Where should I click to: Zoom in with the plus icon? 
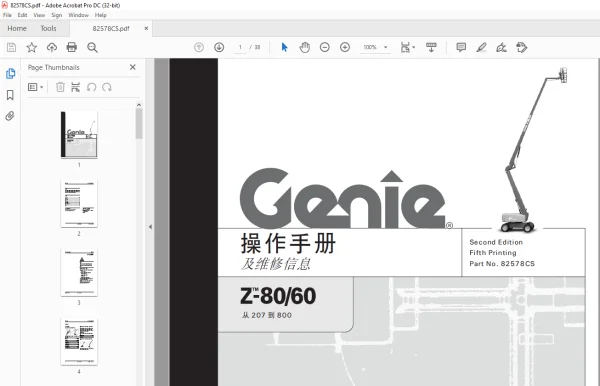tap(345, 47)
